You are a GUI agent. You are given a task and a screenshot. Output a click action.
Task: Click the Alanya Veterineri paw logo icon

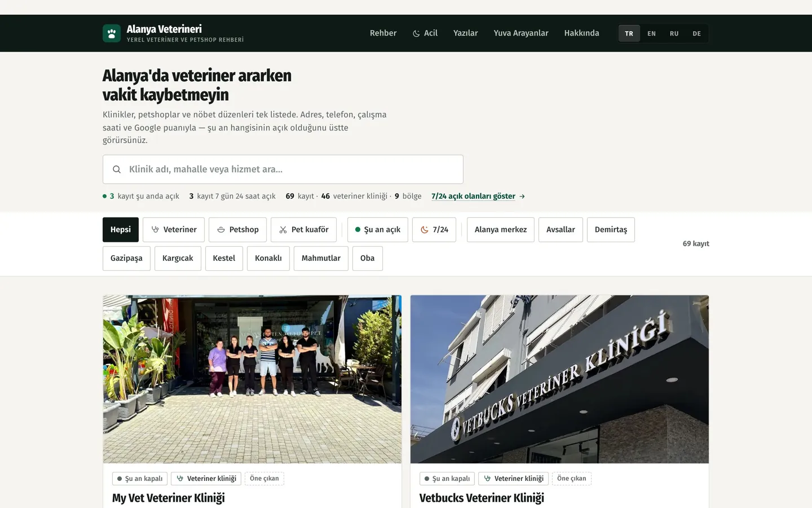112,33
